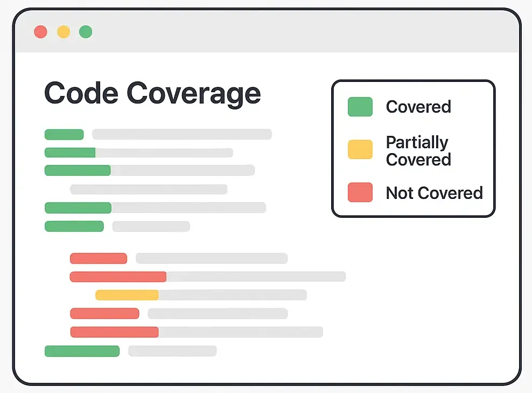Click the red close dot in title bar

(x=40, y=32)
